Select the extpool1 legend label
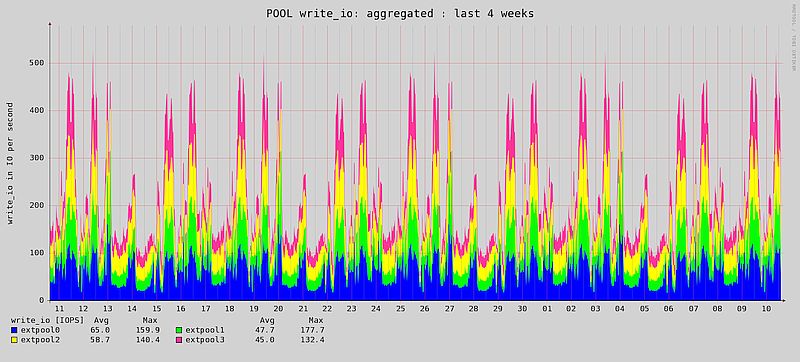 coord(205,330)
